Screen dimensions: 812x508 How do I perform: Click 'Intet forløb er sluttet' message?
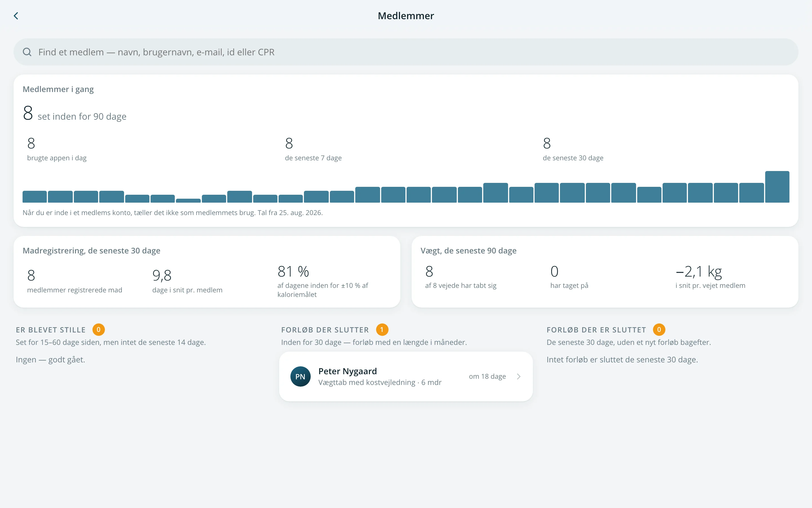[622, 360]
